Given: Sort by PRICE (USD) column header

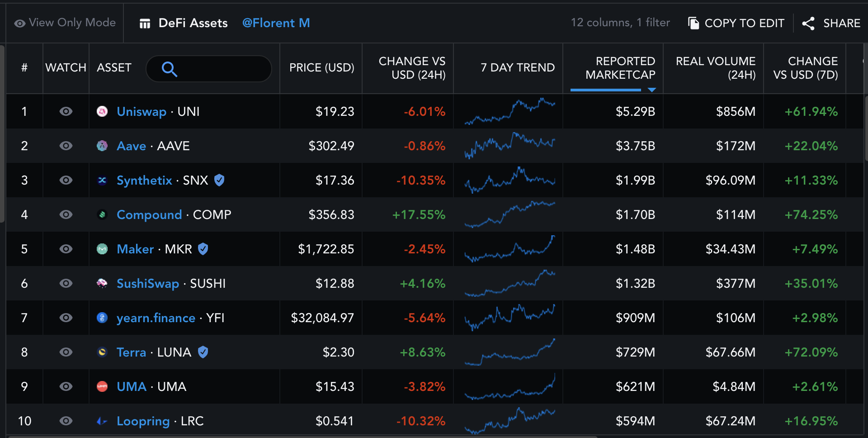Looking at the screenshot, I should pyautogui.click(x=321, y=68).
